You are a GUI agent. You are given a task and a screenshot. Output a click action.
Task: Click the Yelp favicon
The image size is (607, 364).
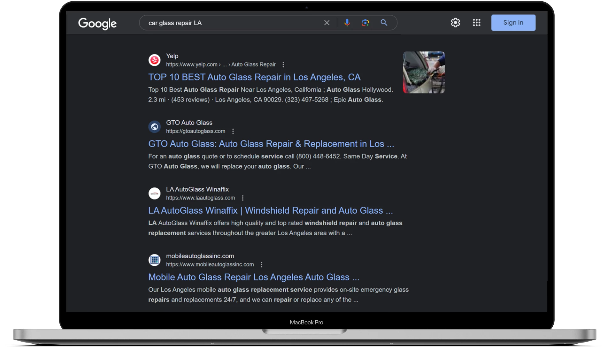coord(154,60)
